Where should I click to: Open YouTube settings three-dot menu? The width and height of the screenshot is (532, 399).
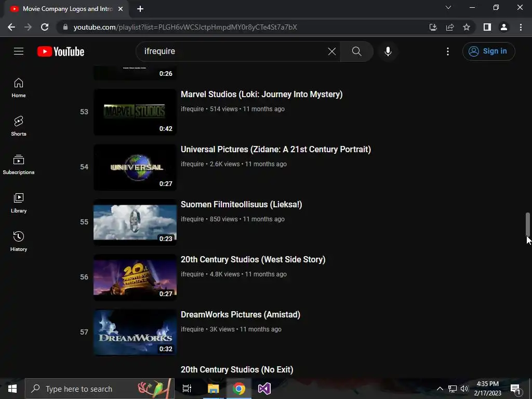click(447, 51)
